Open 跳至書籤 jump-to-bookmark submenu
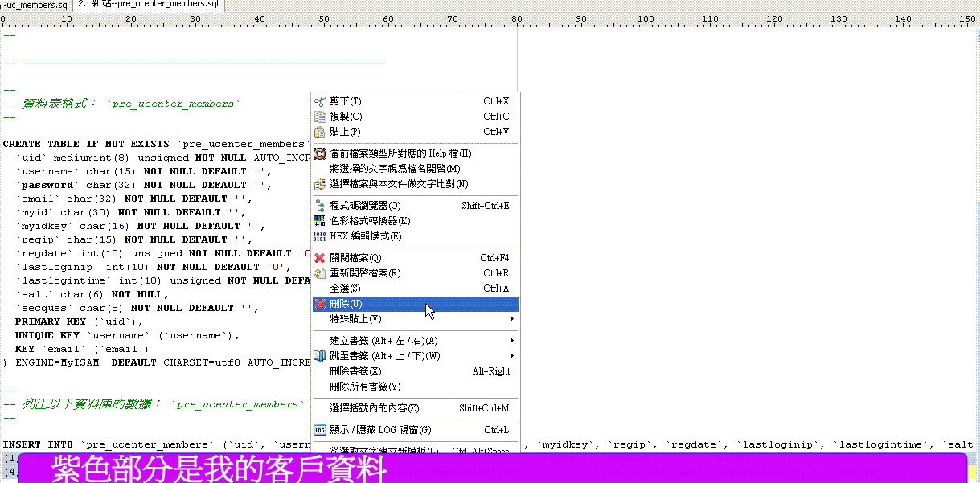The image size is (980, 483). (415, 356)
